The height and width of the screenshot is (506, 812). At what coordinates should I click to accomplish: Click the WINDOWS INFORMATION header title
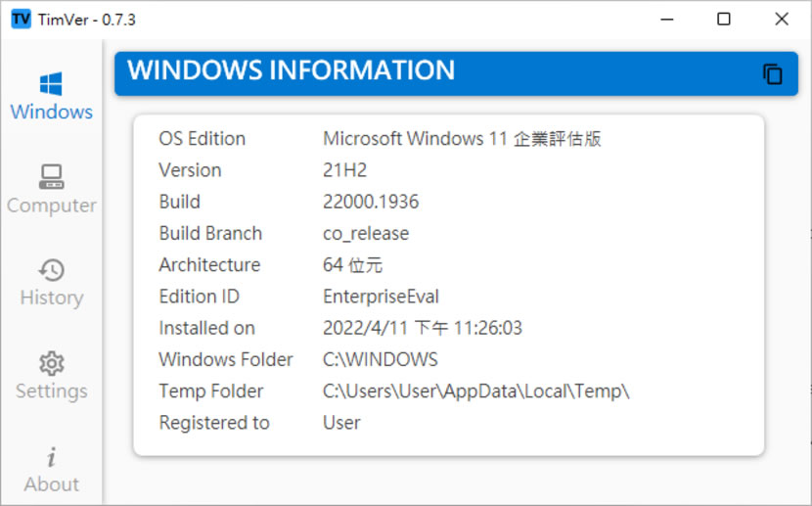tap(292, 70)
